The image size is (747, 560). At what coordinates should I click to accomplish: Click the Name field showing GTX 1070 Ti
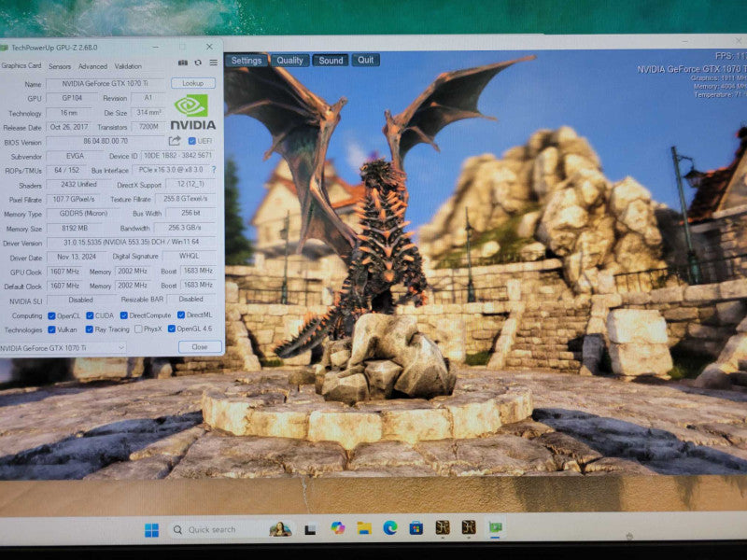coord(106,84)
